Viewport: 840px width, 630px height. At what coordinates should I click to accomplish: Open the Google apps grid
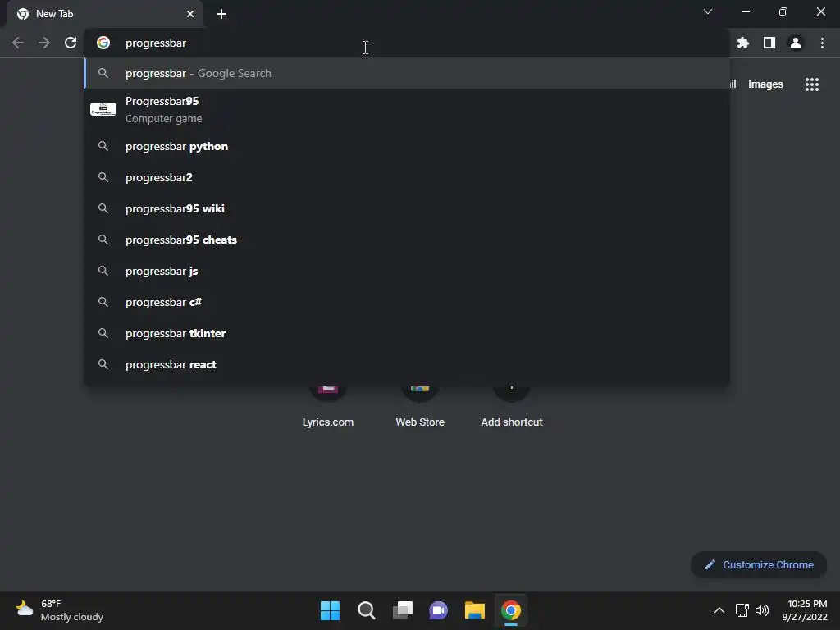812,84
